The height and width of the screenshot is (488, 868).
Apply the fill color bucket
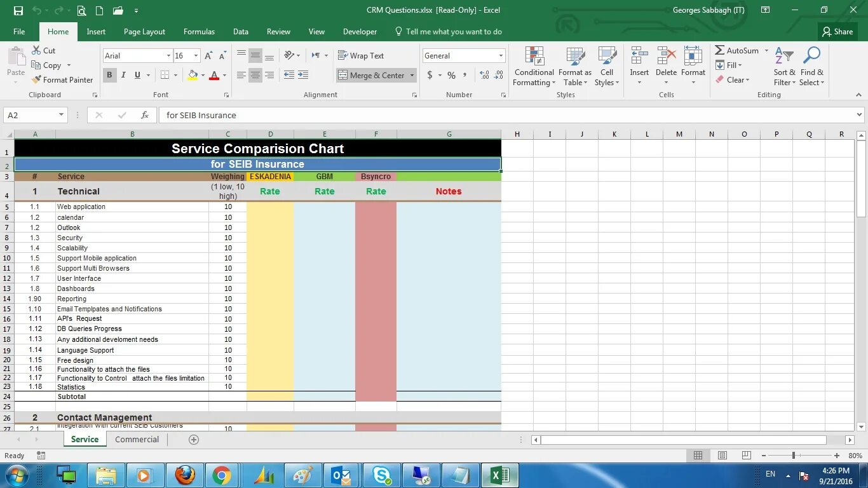click(193, 75)
